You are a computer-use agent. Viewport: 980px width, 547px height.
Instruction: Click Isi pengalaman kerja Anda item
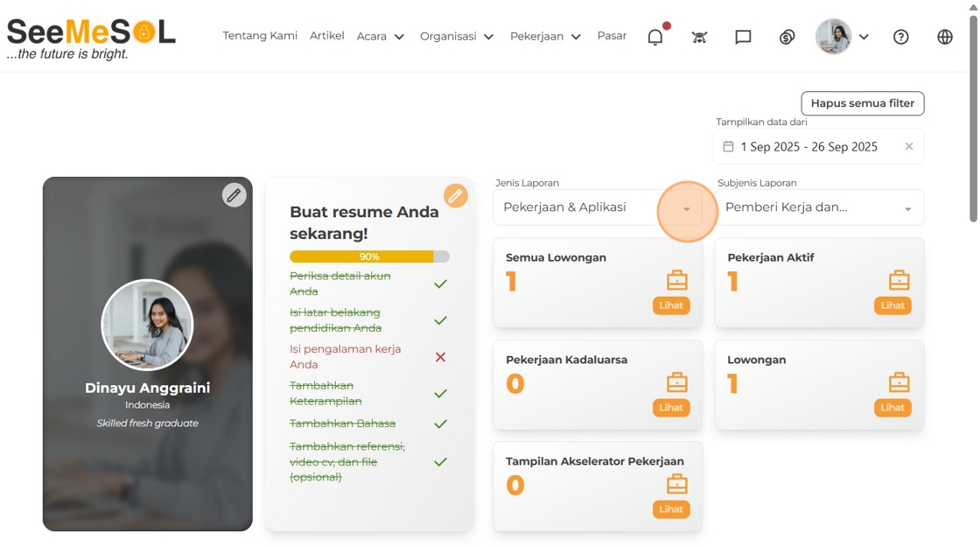(345, 356)
